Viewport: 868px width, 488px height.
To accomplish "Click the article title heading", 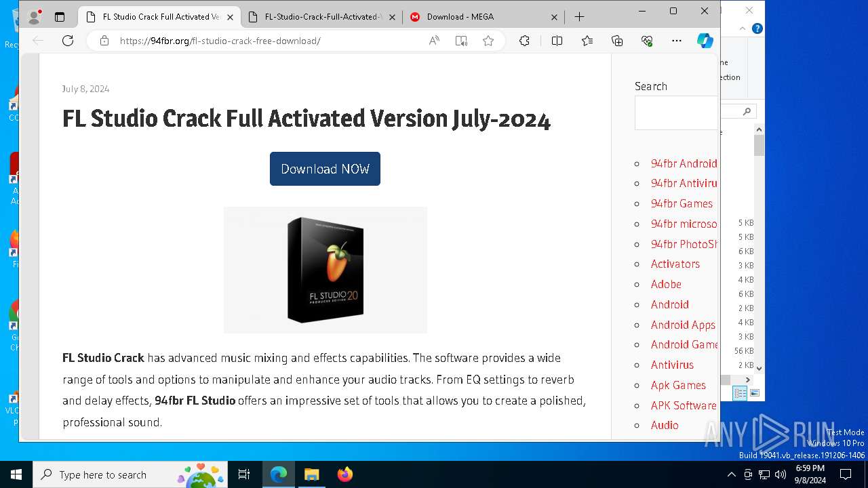I will [x=307, y=119].
